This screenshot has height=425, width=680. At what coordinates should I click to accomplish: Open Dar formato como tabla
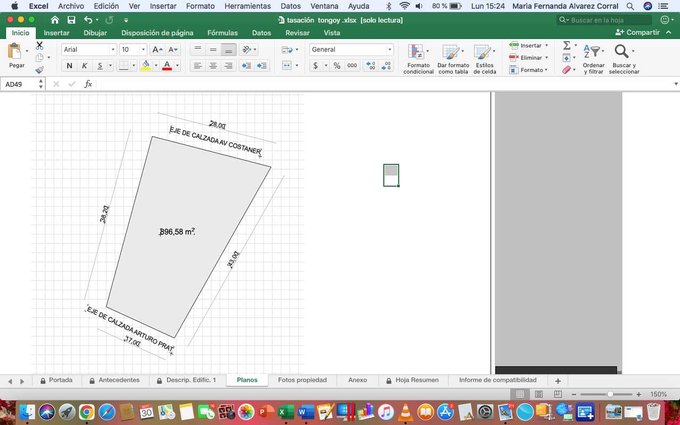pos(452,53)
